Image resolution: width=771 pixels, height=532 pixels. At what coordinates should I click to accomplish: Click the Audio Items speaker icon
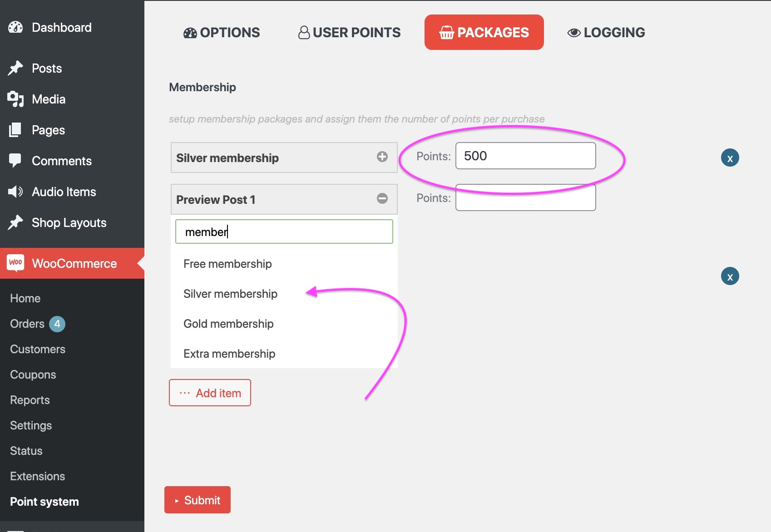[x=15, y=192]
